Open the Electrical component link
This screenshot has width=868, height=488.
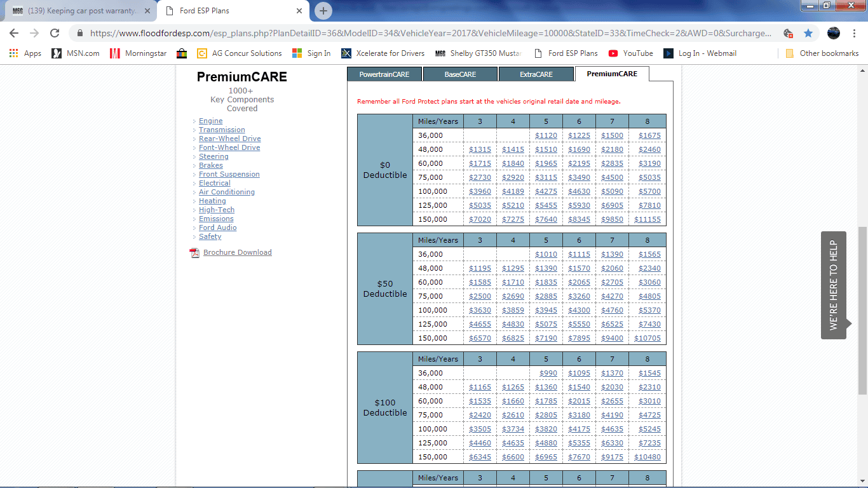(215, 183)
